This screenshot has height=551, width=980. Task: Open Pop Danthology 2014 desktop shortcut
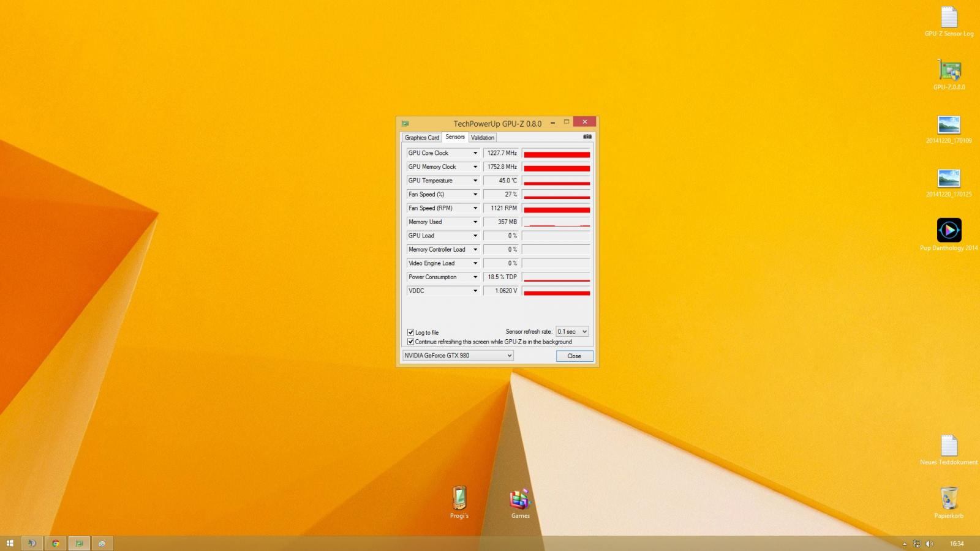[949, 235]
